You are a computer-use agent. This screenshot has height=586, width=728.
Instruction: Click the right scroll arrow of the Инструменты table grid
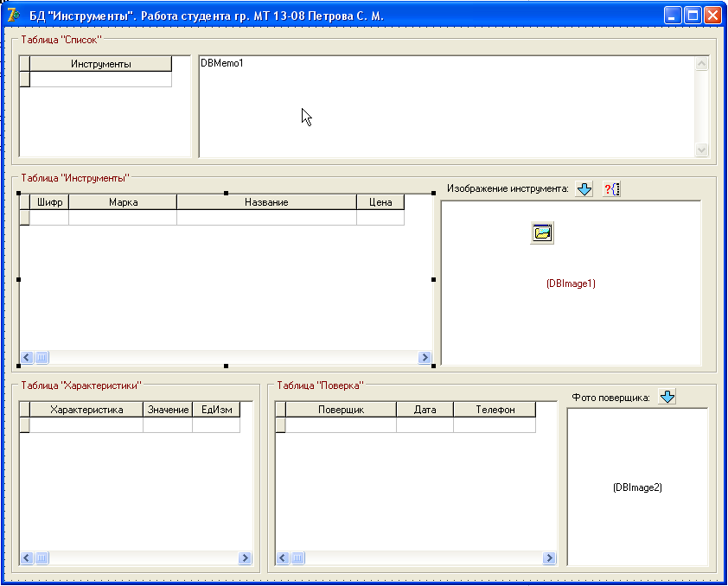[x=425, y=357]
